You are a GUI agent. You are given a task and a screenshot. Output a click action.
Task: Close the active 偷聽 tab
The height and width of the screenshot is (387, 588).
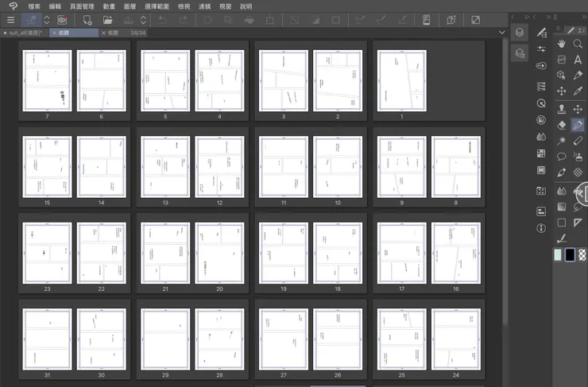pos(54,33)
